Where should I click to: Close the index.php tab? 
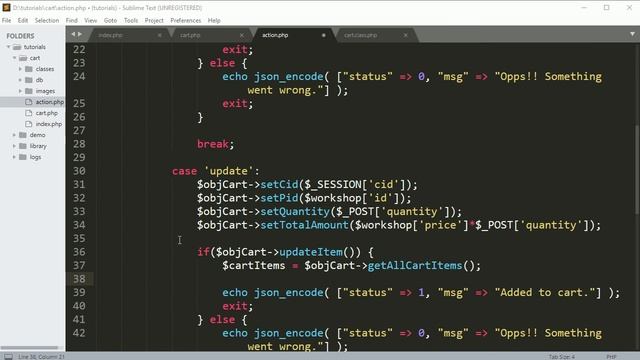160,35
